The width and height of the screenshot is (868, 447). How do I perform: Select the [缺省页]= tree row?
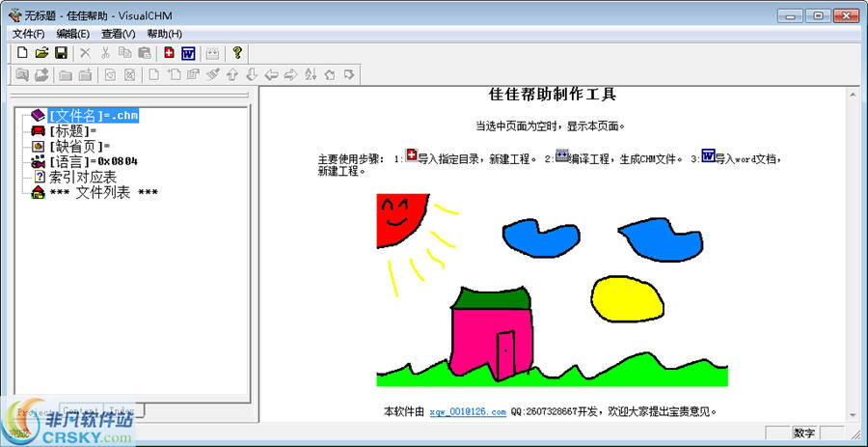point(79,146)
